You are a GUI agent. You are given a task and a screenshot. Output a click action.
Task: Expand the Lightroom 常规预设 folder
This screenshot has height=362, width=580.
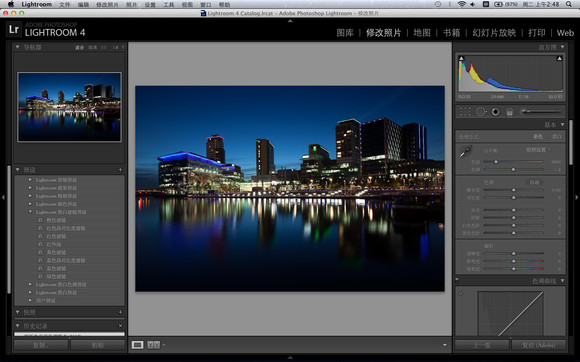[30, 180]
